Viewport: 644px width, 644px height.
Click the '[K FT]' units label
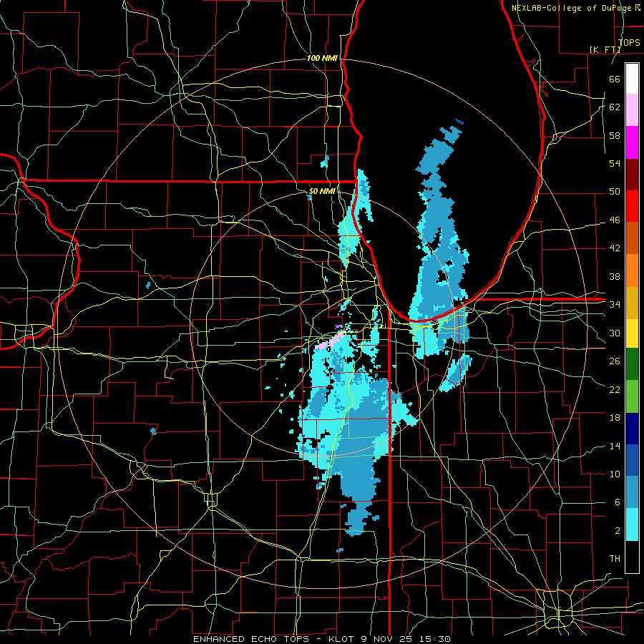(605, 50)
